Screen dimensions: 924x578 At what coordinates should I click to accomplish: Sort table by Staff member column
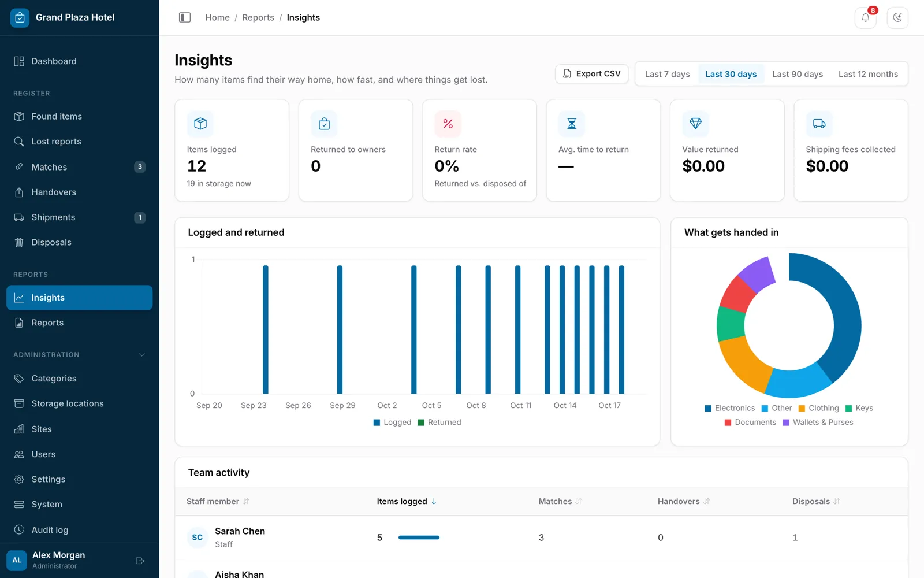point(218,501)
